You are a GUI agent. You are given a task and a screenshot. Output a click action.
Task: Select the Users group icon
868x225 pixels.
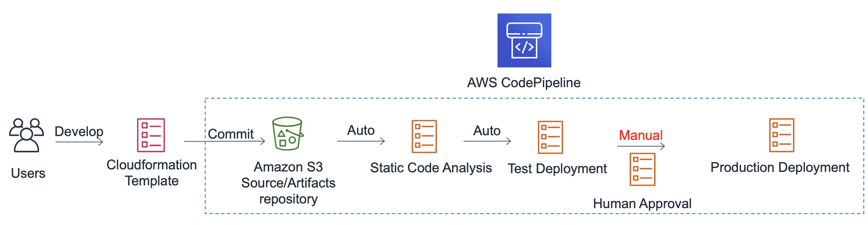click(x=26, y=135)
